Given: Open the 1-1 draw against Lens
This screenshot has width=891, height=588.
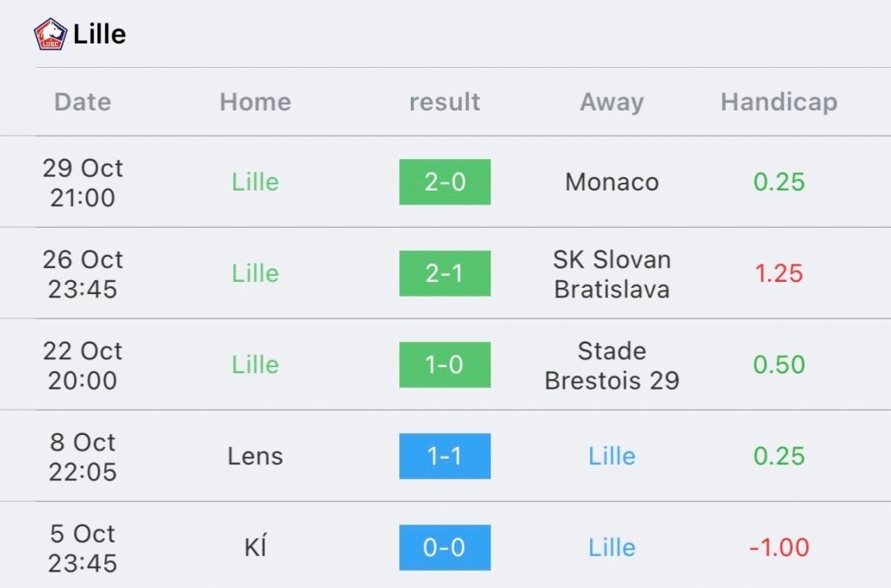Looking at the screenshot, I should click(x=445, y=456).
